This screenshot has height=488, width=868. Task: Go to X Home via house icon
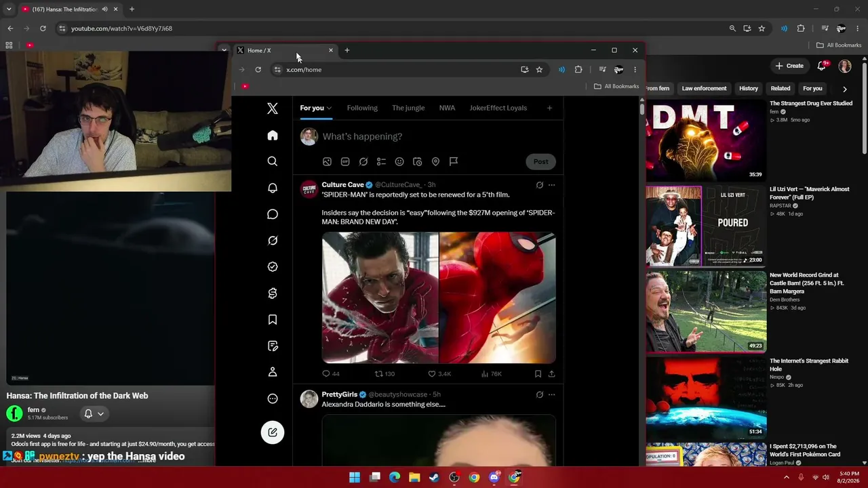(x=273, y=136)
